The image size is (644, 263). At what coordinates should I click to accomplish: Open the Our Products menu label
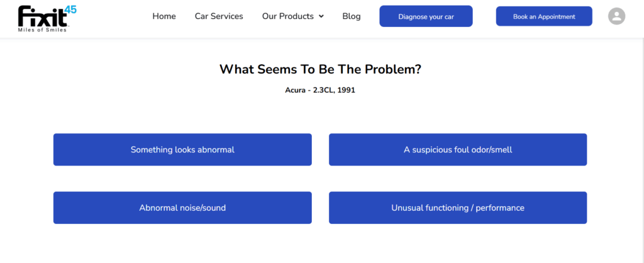click(287, 16)
